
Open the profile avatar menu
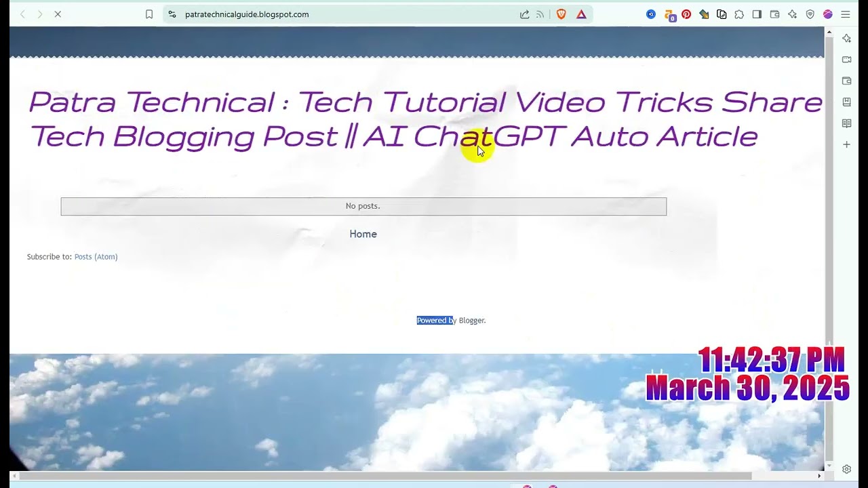(x=828, y=14)
